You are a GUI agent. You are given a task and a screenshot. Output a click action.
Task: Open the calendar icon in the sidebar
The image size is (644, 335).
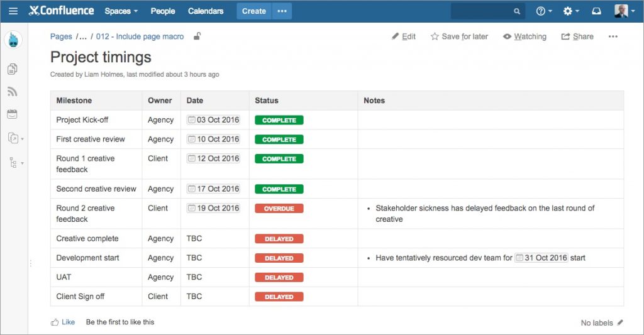tap(13, 114)
